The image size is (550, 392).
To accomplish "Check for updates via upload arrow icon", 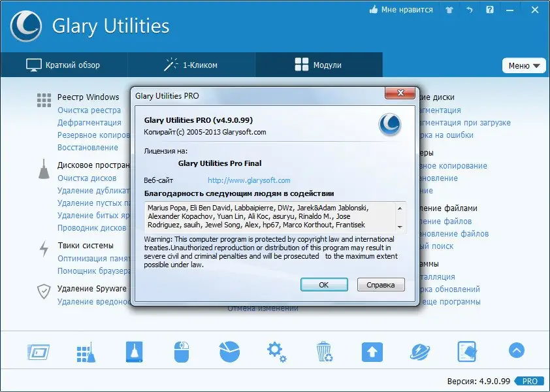I will coord(371,351).
